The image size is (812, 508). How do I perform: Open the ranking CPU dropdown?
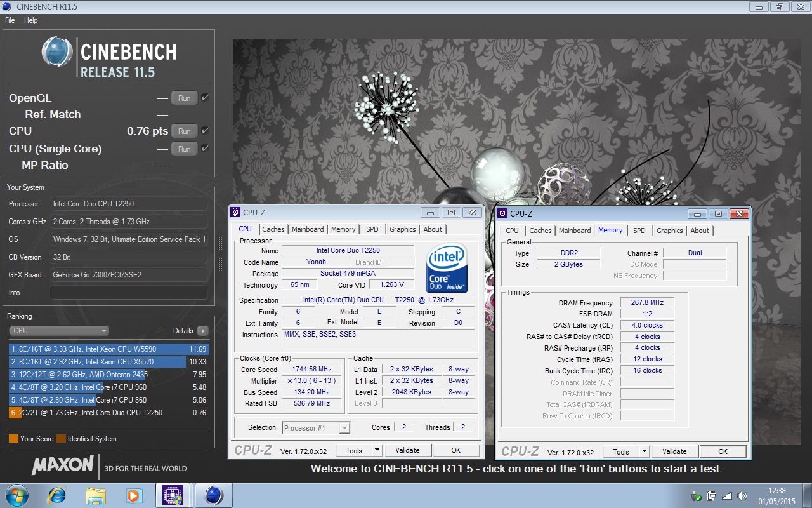pyautogui.click(x=60, y=331)
